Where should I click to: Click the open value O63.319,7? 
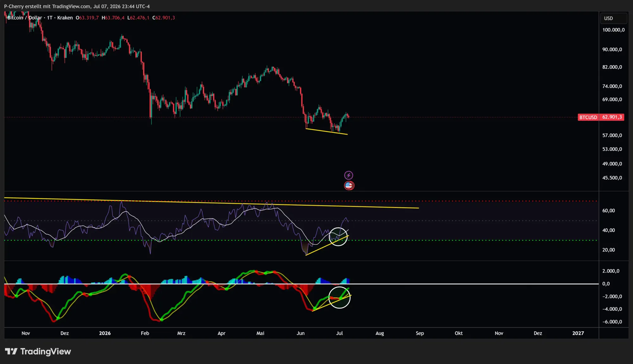click(x=87, y=18)
